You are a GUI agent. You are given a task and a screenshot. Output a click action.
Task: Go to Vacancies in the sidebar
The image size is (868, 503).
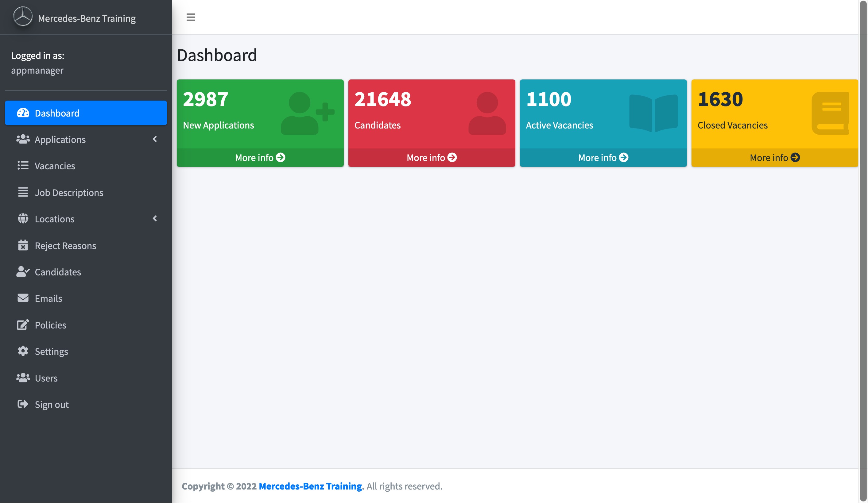pyautogui.click(x=86, y=166)
